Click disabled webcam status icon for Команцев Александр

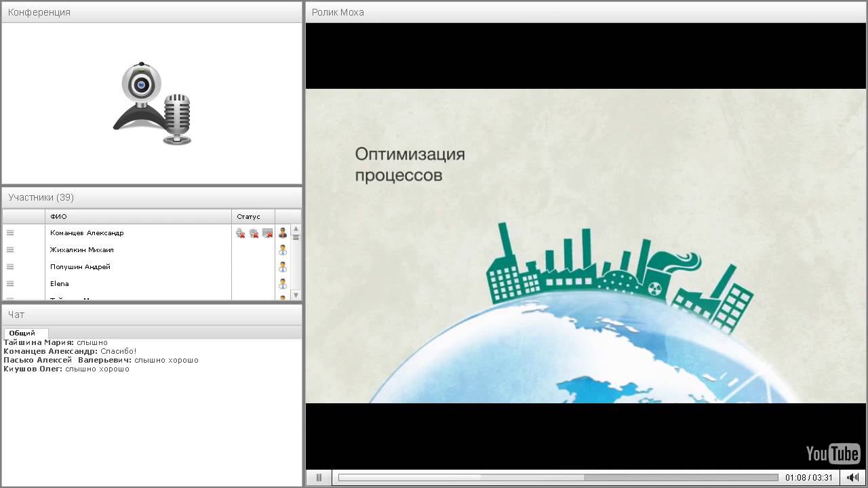pyautogui.click(x=254, y=233)
